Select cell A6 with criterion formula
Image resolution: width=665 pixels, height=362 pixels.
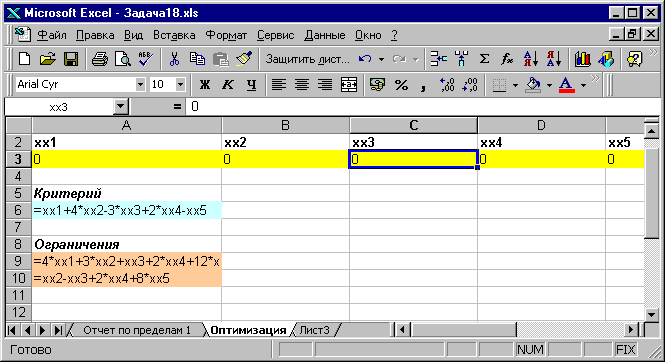(x=126, y=210)
